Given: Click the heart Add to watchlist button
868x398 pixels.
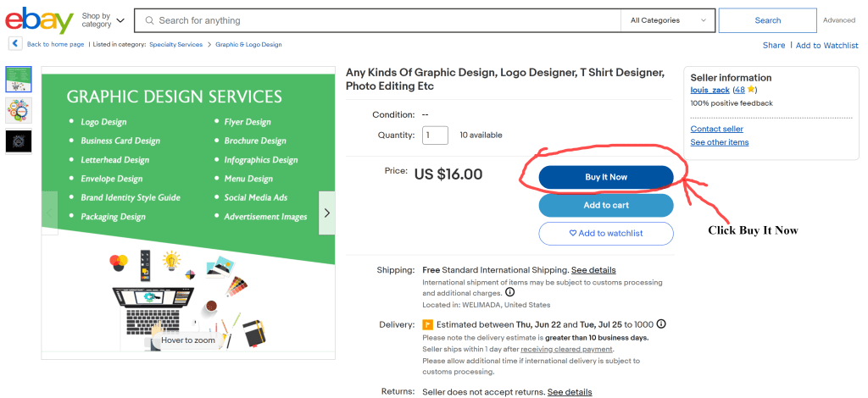Looking at the screenshot, I should click(606, 233).
